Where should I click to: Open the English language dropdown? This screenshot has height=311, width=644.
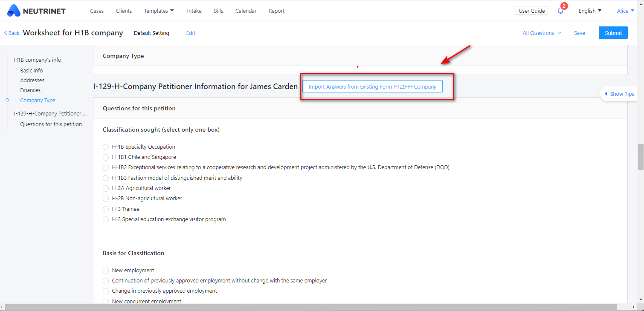(590, 11)
